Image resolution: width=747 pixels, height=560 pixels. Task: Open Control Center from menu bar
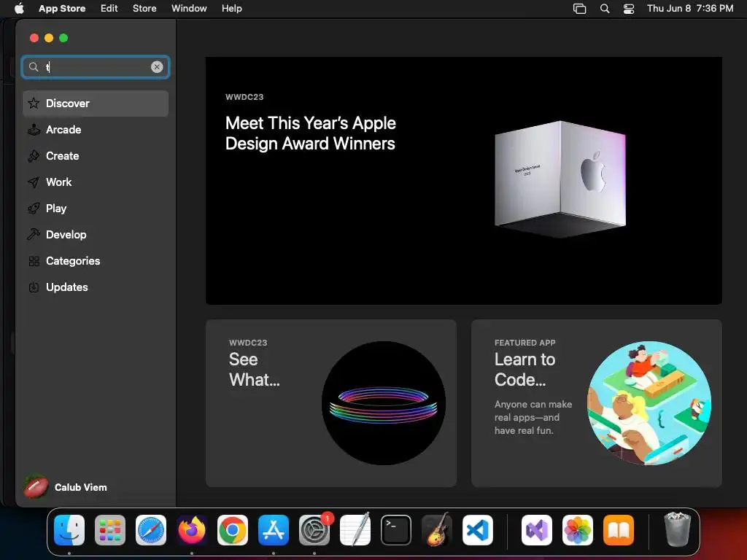point(629,8)
